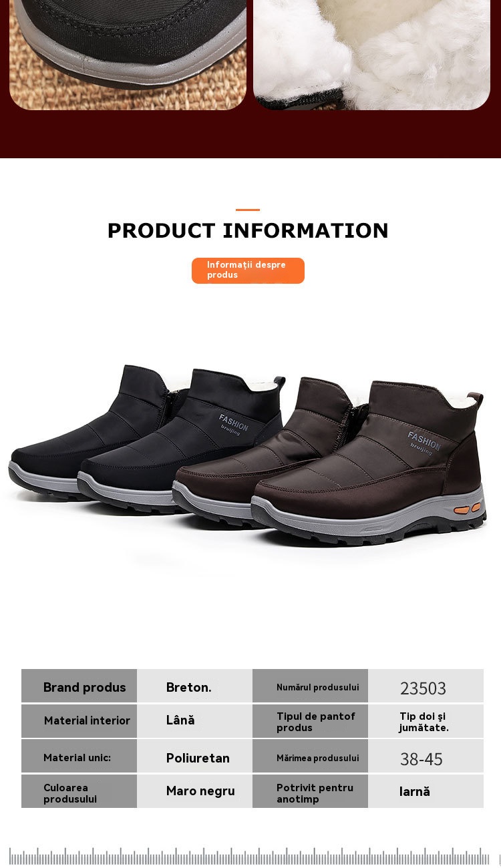Click the white fleece lining thumbnail
Image resolution: width=501 pixels, height=868 pixels.
371,55
